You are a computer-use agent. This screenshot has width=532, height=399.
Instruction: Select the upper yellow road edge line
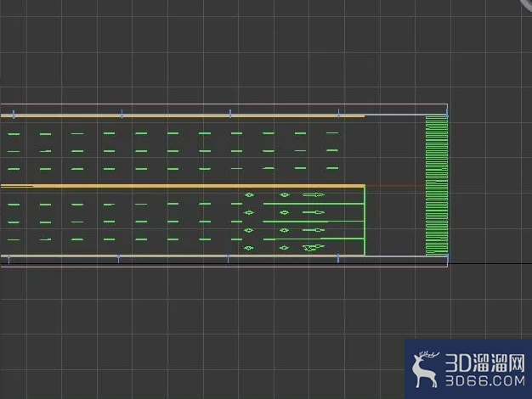point(183,116)
